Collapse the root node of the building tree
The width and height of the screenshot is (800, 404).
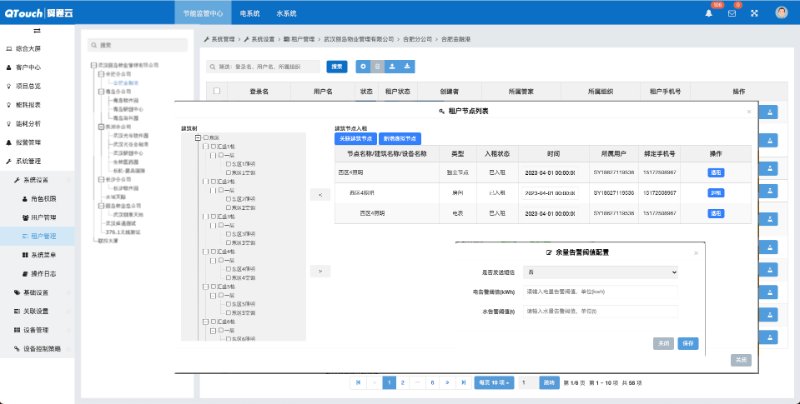(x=197, y=137)
